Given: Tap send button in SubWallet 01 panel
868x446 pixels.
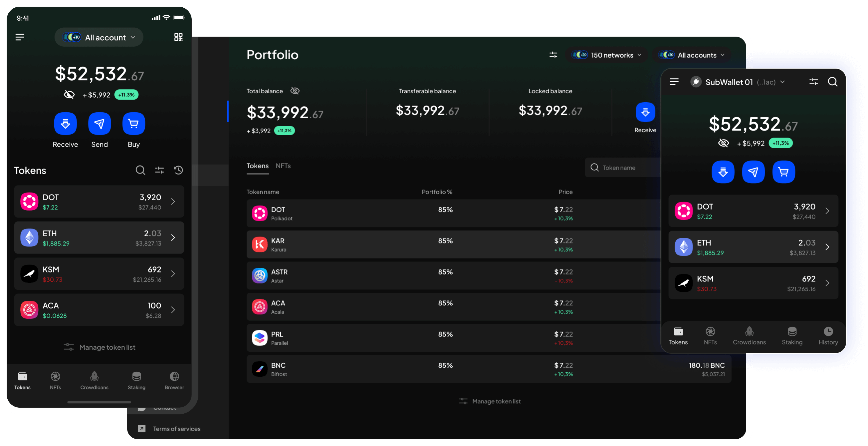Looking at the screenshot, I should pyautogui.click(x=754, y=172).
